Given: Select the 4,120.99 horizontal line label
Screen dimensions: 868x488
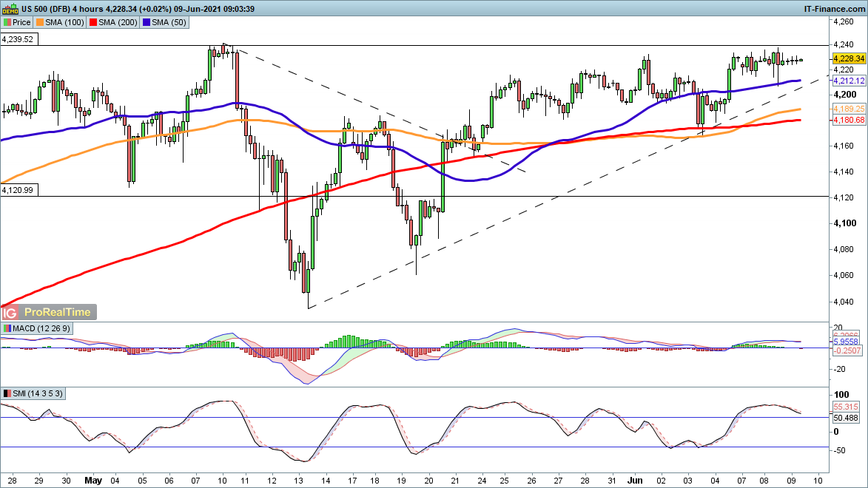Looking at the screenshot, I should point(18,190).
